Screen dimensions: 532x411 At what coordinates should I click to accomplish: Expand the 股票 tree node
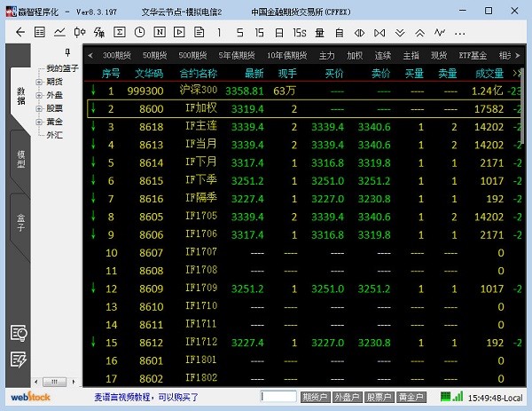(39, 108)
